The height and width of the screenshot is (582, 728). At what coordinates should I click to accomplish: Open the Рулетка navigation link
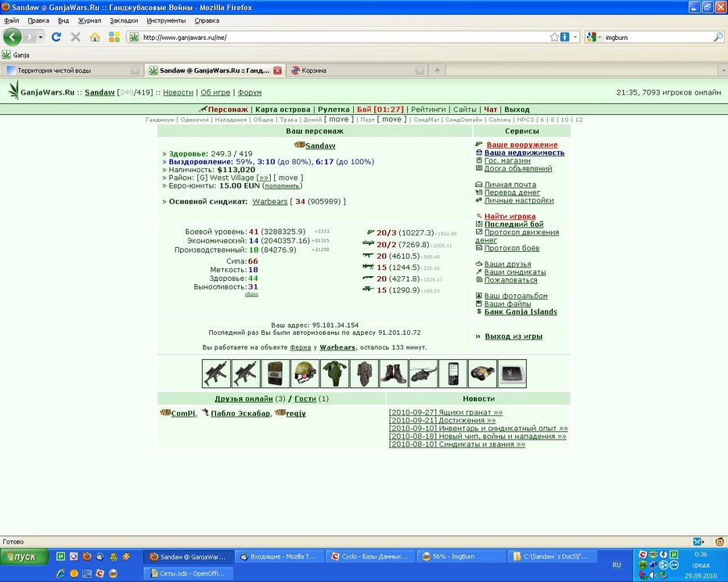pos(333,110)
